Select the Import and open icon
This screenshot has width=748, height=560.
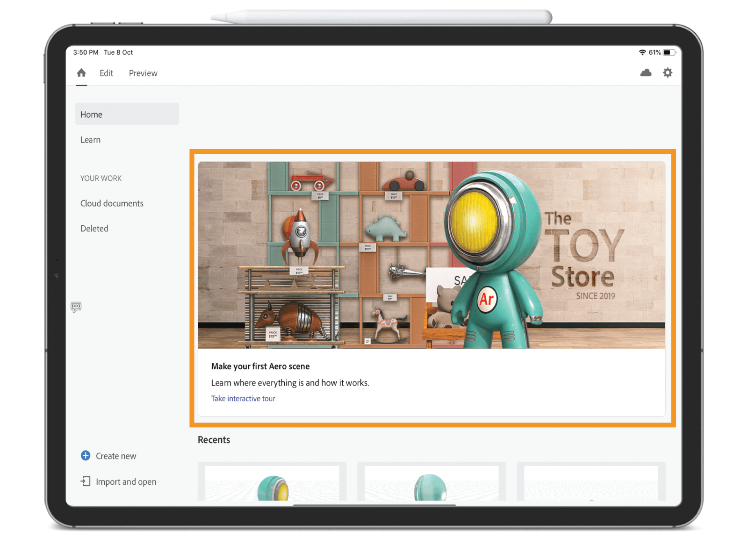coord(86,481)
